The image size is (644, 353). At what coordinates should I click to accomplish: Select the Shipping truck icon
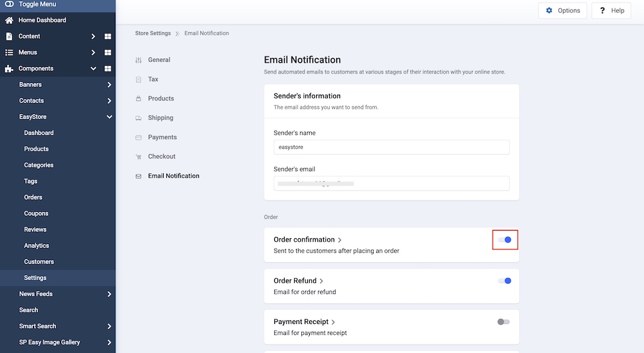[138, 118]
